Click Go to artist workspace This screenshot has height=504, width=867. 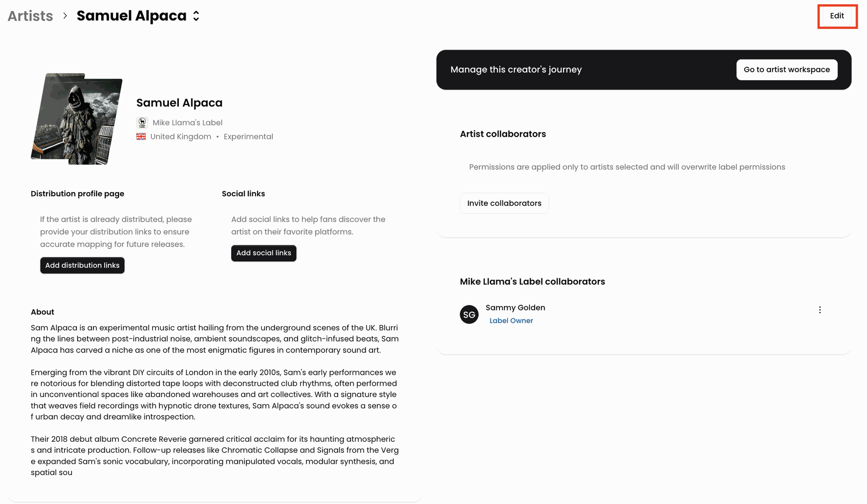point(787,69)
